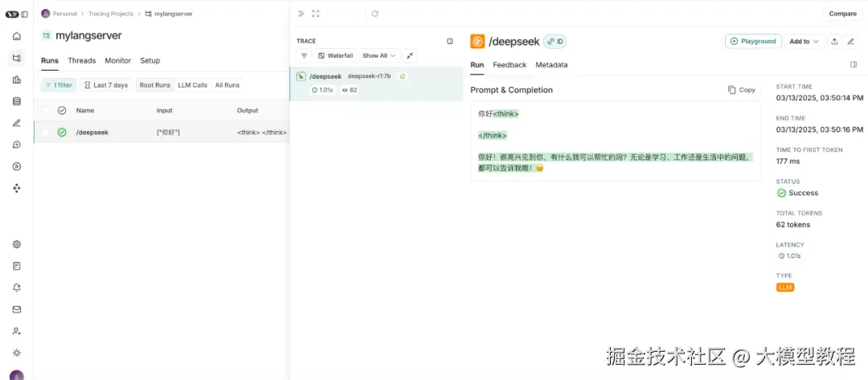Click the Success status value
The height and width of the screenshot is (380, 868).
pyautogui.click(x=798, y=193)
